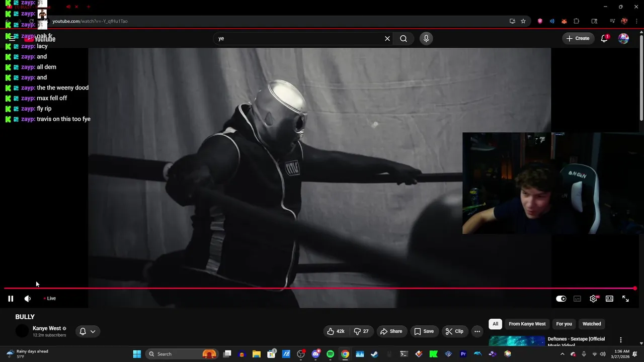The width and height of the screenshot is (644, 362).
Task: Click the Clip scissors button
Action: coord(454,331)
